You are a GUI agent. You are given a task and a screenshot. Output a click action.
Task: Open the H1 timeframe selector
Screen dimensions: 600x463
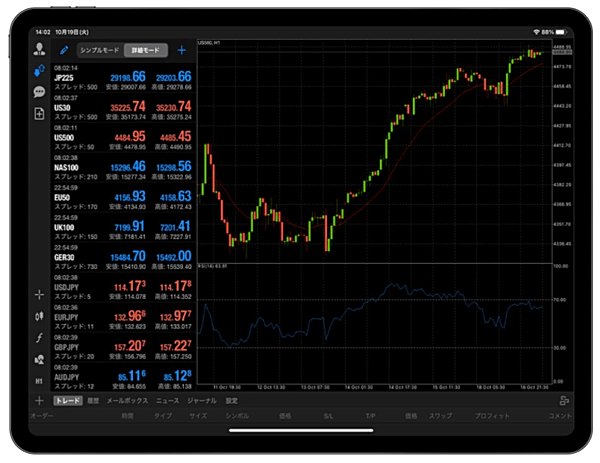click(x=39, y=381)
